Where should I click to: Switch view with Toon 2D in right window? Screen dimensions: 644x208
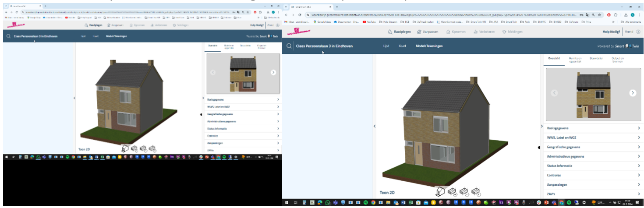pyautogui.click(x=387, y=192)
